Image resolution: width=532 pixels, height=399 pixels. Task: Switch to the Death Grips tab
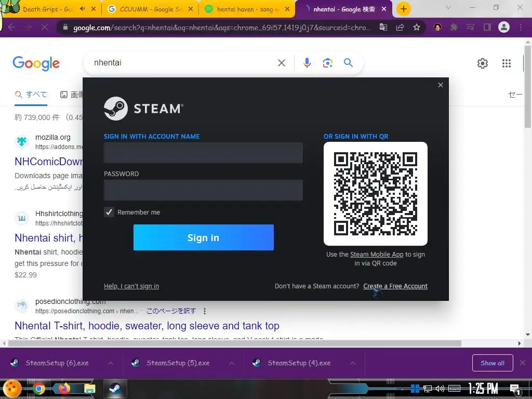[x=47, y=9]
